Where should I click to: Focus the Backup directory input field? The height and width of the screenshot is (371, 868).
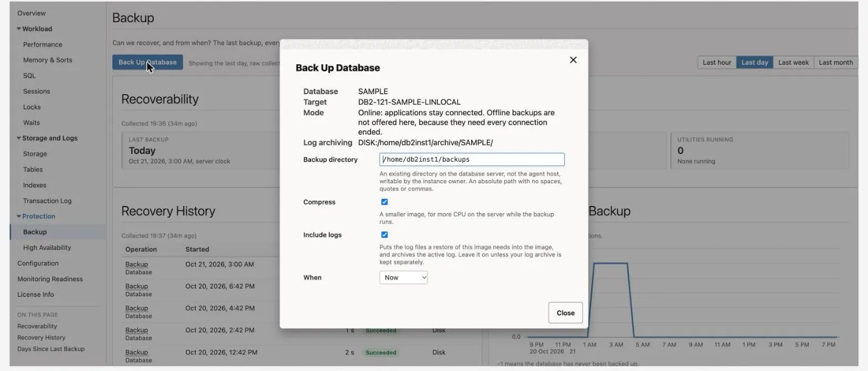pos(472,159)
